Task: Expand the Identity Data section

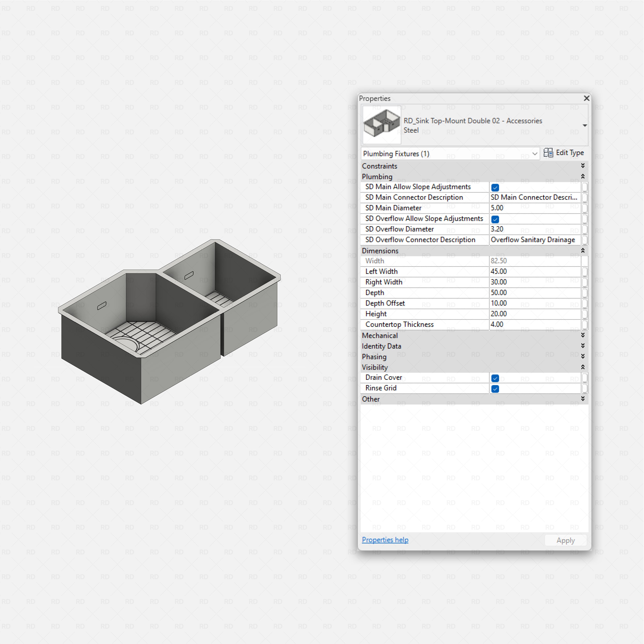Action: [x=583, y=346]
